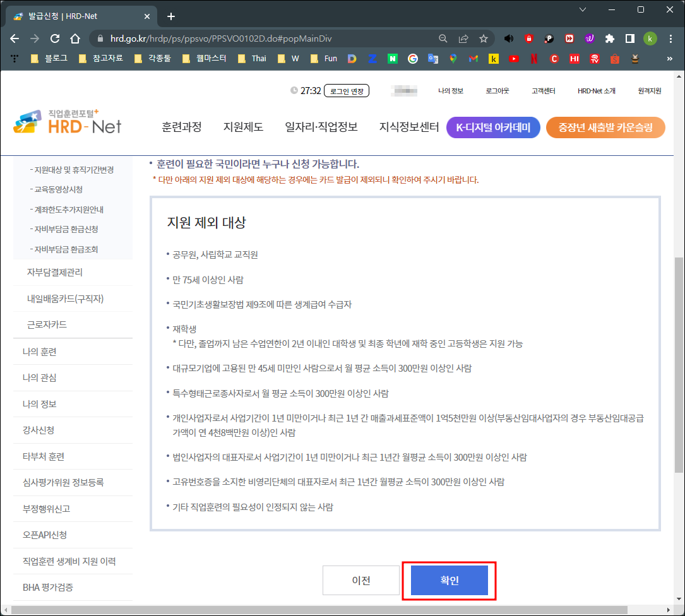Click the 이전 previous button
The image size is (685, 616).
point(361,581)
